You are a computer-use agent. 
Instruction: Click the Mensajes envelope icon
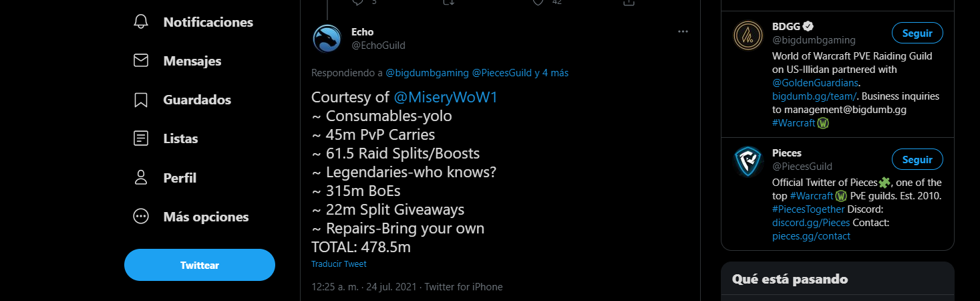tap(141, 61)
